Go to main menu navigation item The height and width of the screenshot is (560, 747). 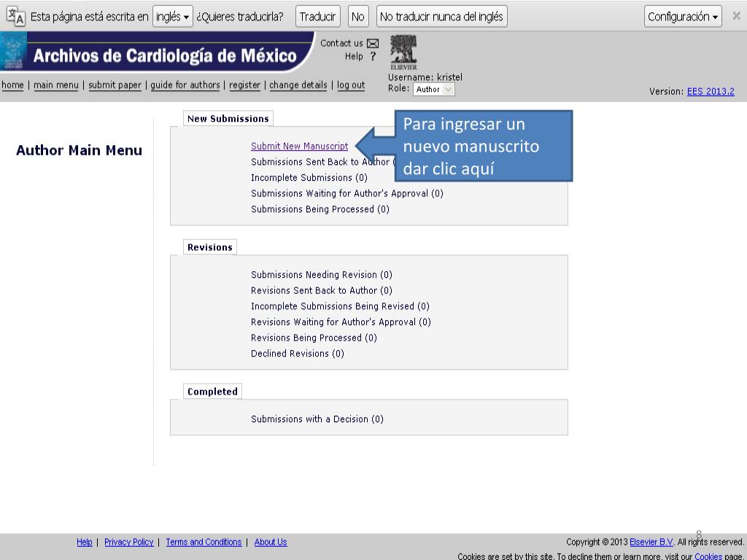56,85
